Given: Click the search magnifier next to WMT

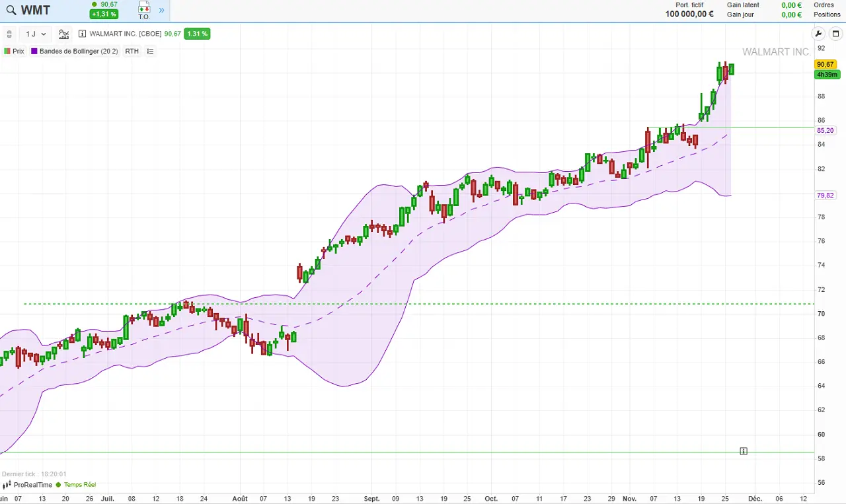Looking at the screenshot, I should 11,10.
